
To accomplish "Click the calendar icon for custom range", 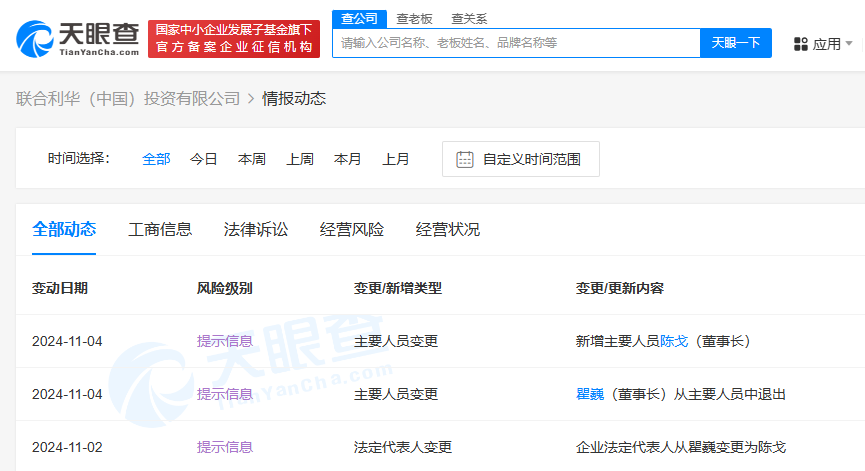I will 465,159.
